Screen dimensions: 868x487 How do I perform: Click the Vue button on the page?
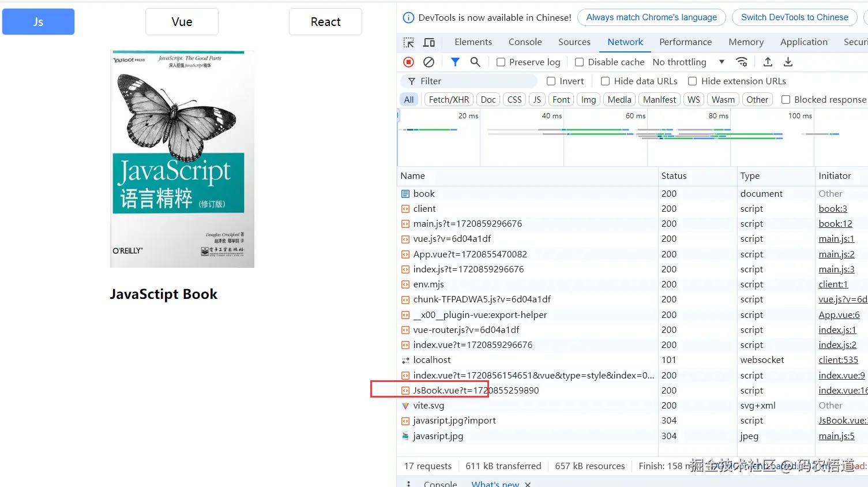click(182, 21)
